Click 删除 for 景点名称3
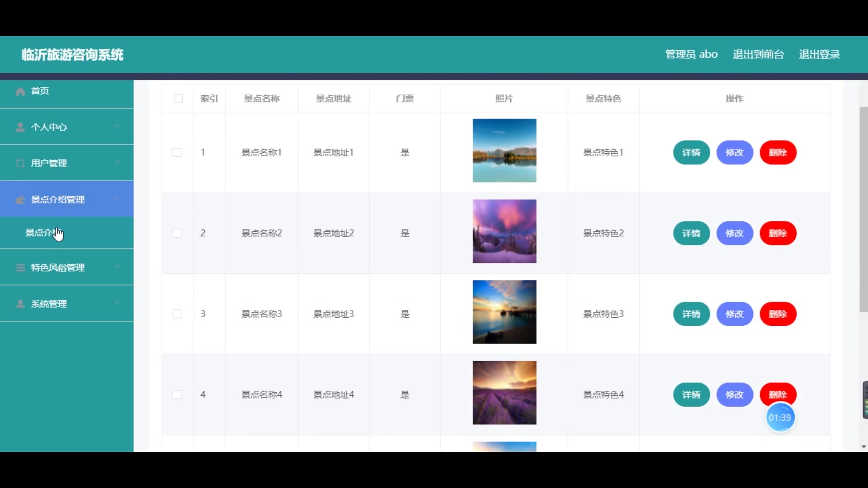Viewport: 868px width, 488px height. tap(778, 314)
